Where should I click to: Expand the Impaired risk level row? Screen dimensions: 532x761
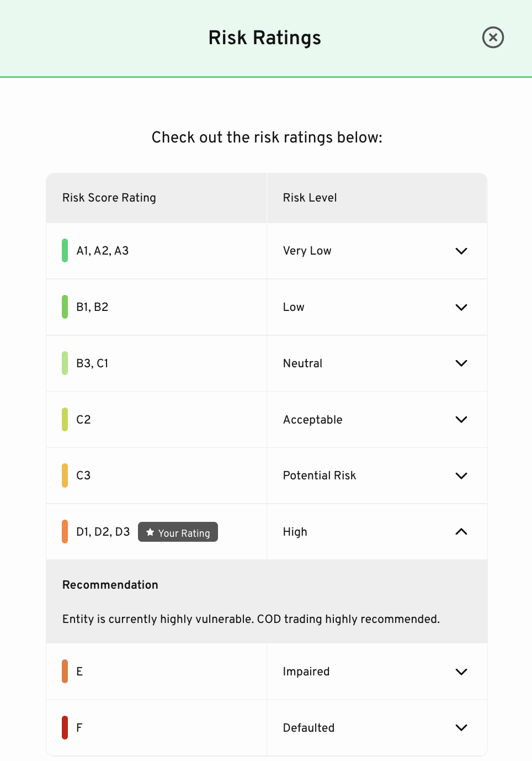461,672
